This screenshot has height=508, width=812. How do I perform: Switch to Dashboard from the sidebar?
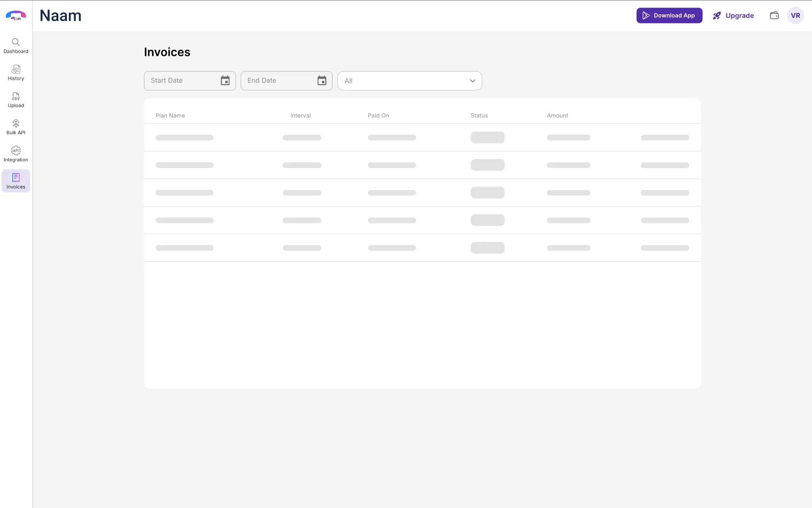[x=16, y=45]
